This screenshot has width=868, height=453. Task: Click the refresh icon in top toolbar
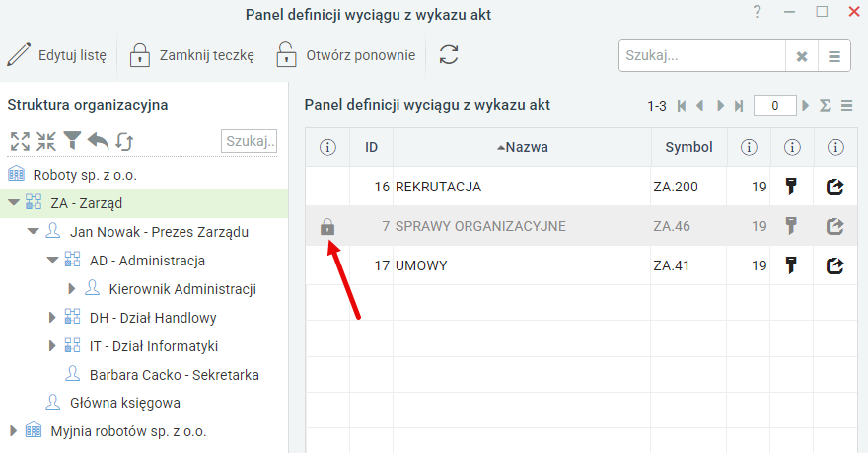point(449,55)
